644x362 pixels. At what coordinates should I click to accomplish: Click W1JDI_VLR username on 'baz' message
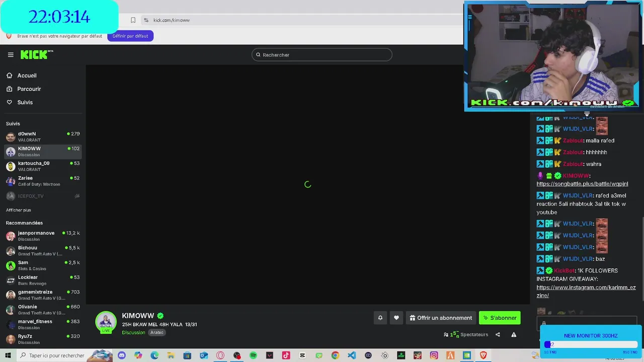click(578, 259)
